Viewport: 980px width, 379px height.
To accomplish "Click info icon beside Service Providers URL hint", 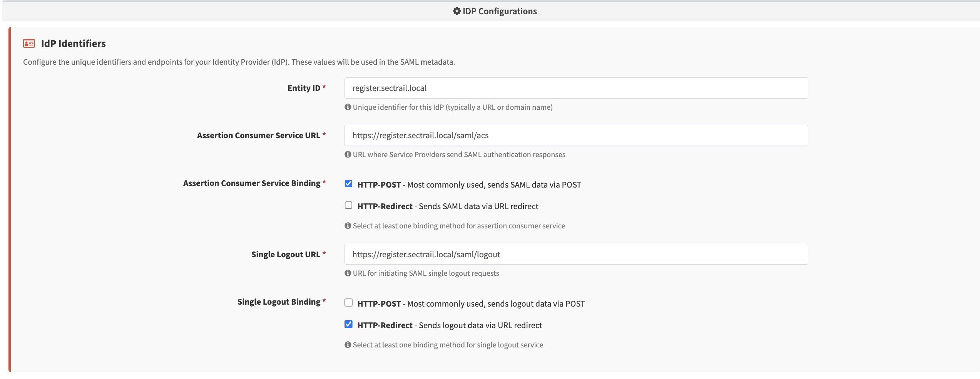I will coord(348,154).
